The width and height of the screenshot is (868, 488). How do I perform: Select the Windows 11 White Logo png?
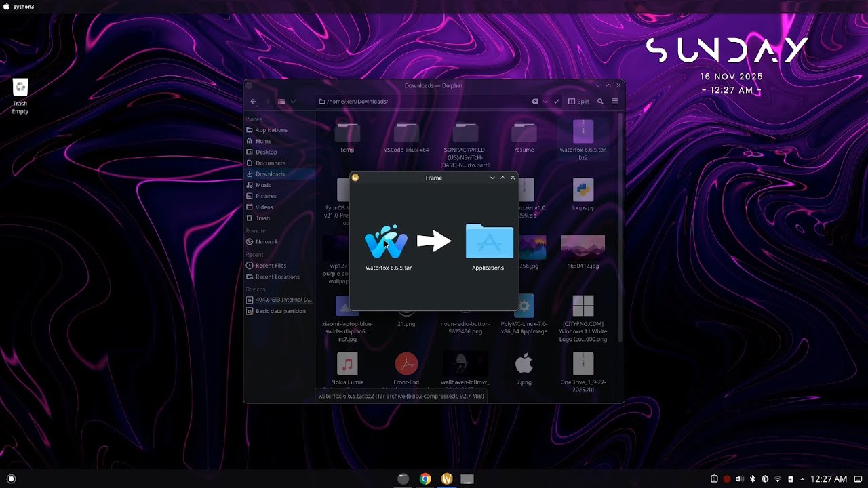tap(583, 319)
